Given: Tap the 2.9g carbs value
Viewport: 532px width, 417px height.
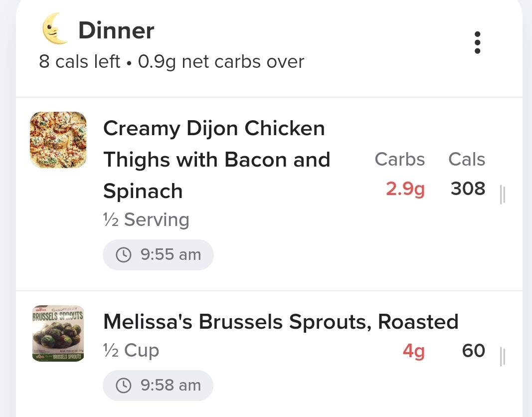Looking at the screenshot, I should pos(405,189).
